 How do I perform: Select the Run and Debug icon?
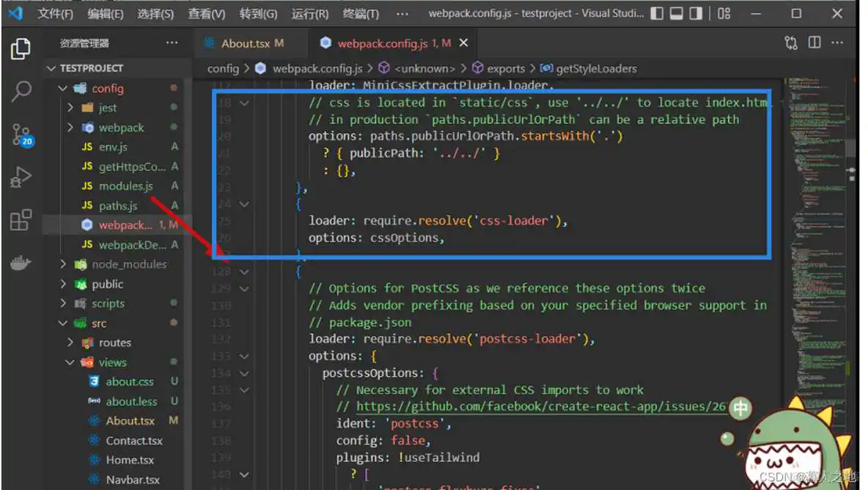coord(20,176)
